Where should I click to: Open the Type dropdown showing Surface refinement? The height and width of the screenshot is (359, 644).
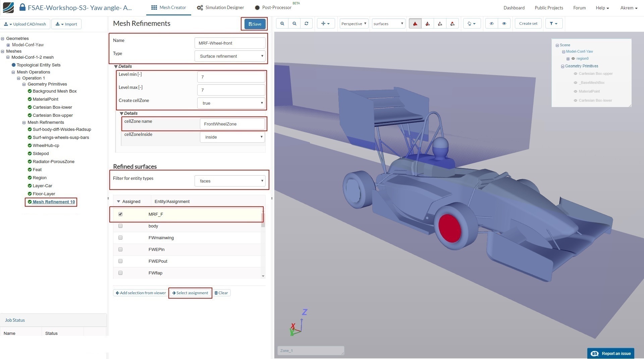[x=230, y=56]
